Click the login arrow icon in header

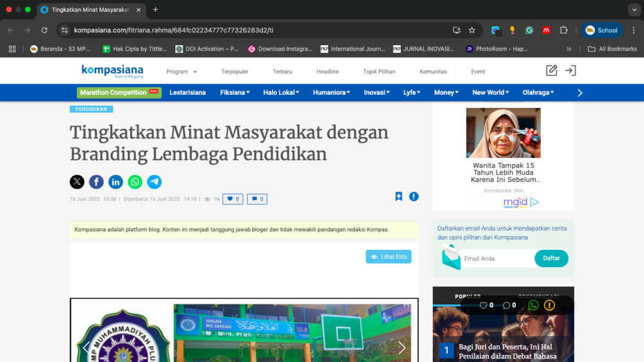tap(571, 71)
